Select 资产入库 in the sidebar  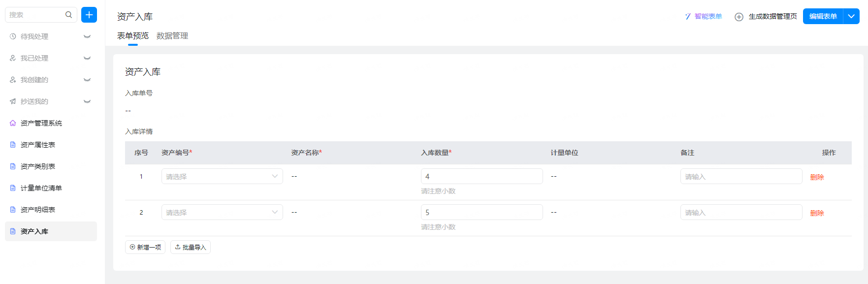51,231
